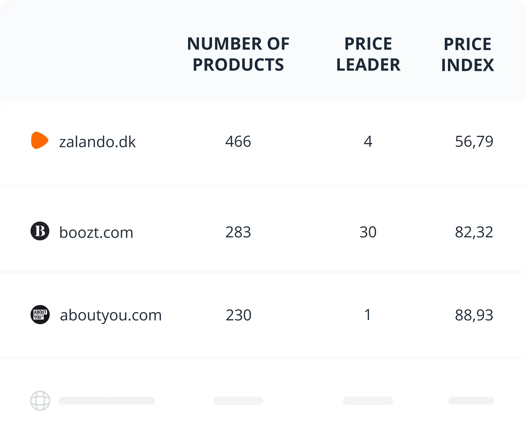Click the placeholder globe icon

click(x=40, y=400)
